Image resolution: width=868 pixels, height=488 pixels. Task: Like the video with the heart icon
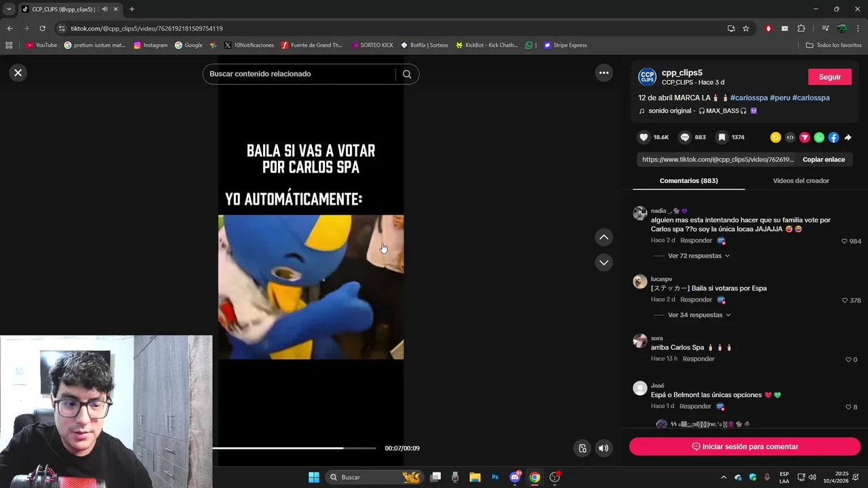click(x=644, y=137)
